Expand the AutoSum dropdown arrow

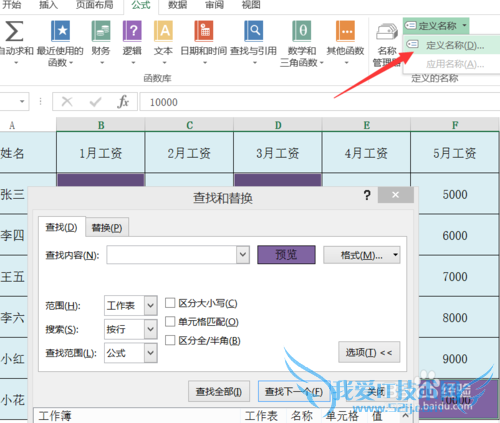[x=16, y=63]
